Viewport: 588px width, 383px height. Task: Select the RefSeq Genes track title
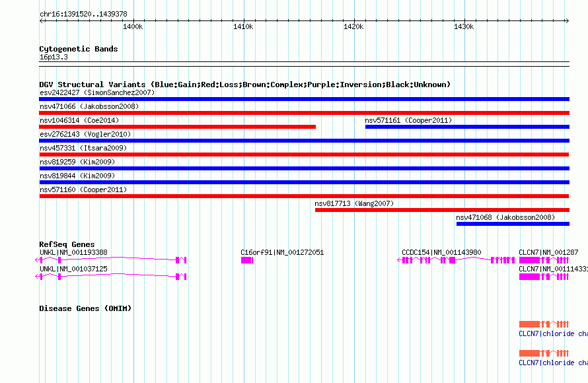[x=67, y=244]
